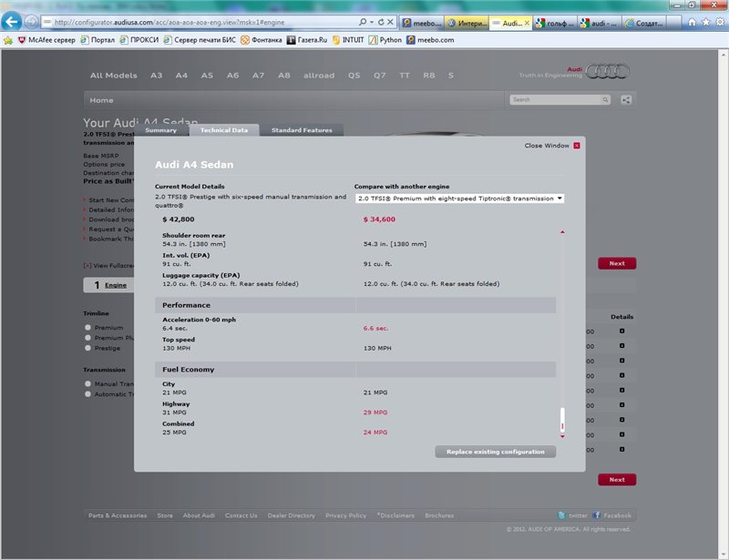Switch to the гольф browser tab
This screenshot has height=560, width=729.
point(555,23)
